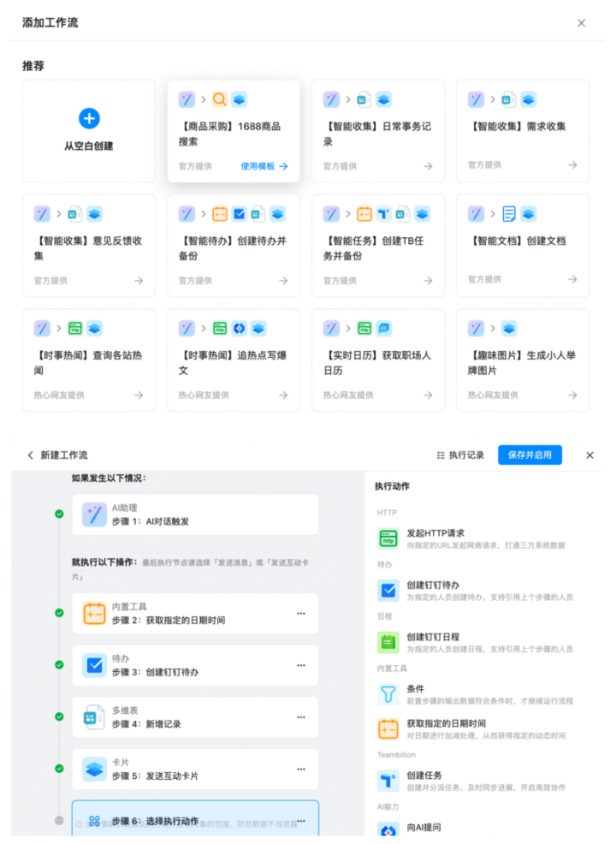Click the green calendar icon for 创建钉钉日程
The image size is (616, 844).
pos(388,643)
